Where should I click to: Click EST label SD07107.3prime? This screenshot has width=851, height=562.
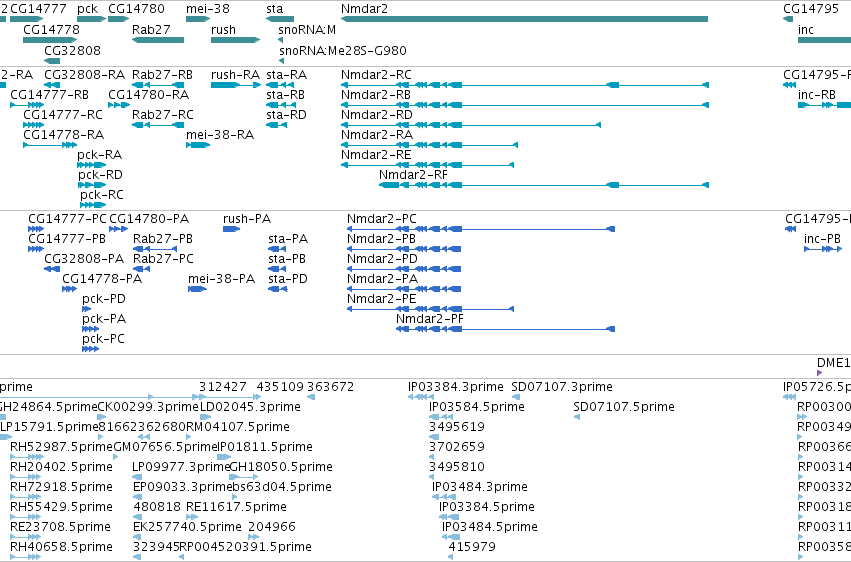562,387
